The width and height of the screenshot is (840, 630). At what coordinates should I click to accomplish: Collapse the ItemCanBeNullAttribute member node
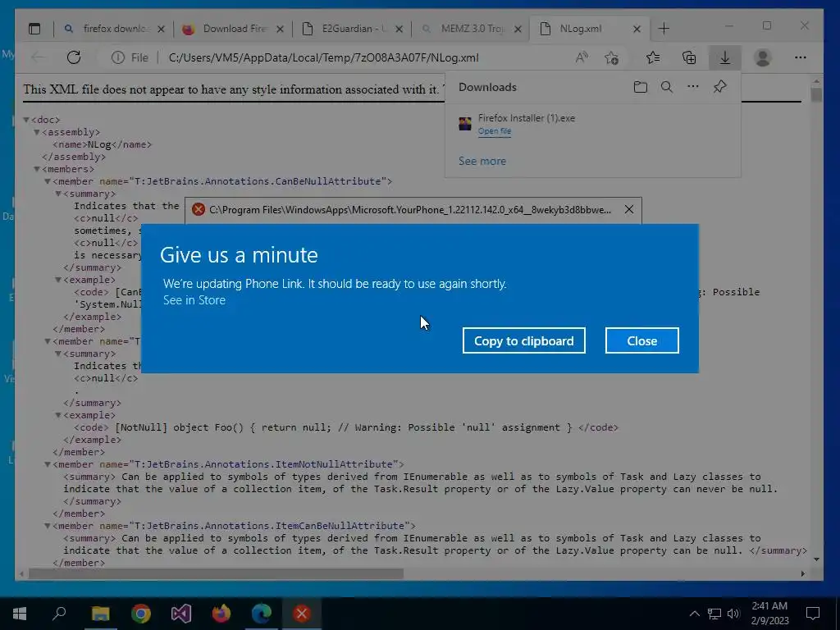(48, 526)
